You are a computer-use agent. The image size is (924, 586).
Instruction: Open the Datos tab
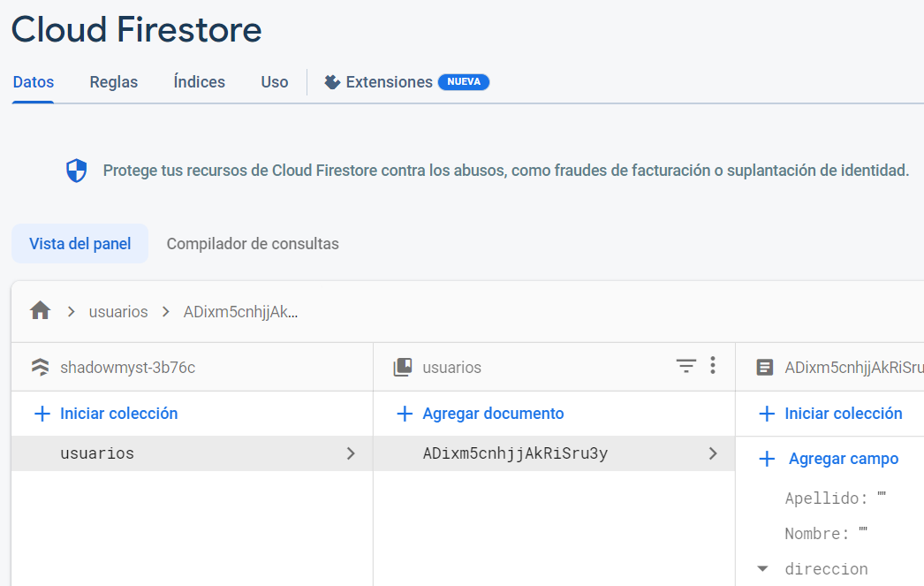(33, 82)
